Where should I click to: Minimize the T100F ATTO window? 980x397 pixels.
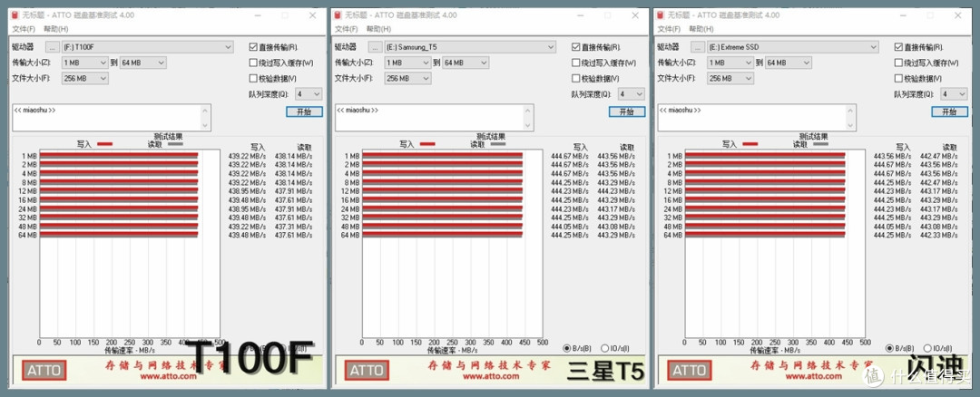[256, 15]
